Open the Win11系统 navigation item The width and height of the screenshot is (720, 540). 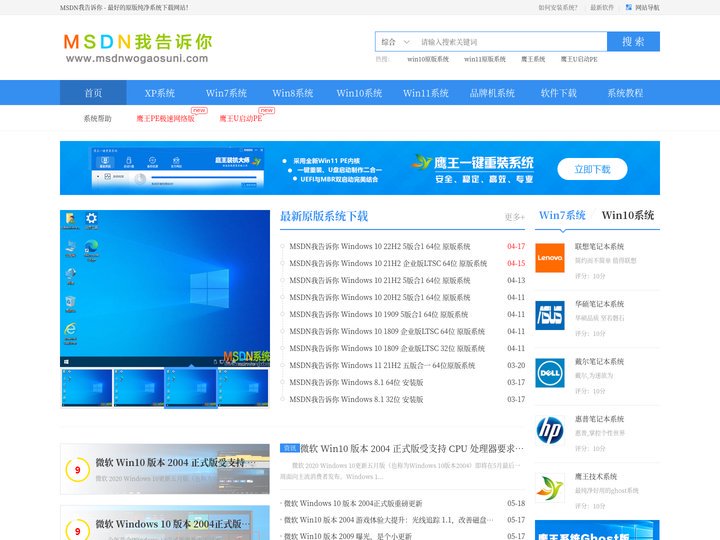pos(426,93)
